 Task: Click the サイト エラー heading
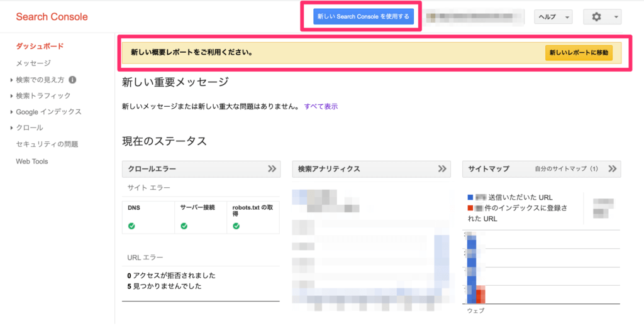click(x=148, y=187)
